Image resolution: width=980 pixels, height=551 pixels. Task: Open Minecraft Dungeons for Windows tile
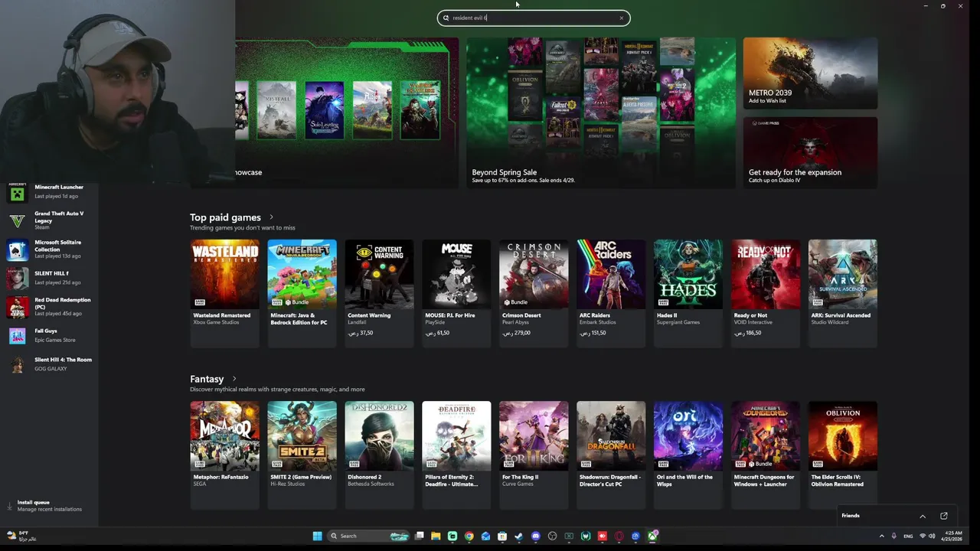tap(766, 455)
